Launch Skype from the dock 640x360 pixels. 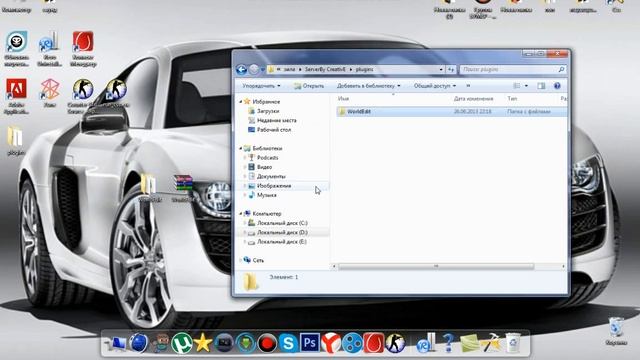tap(288, 343)
